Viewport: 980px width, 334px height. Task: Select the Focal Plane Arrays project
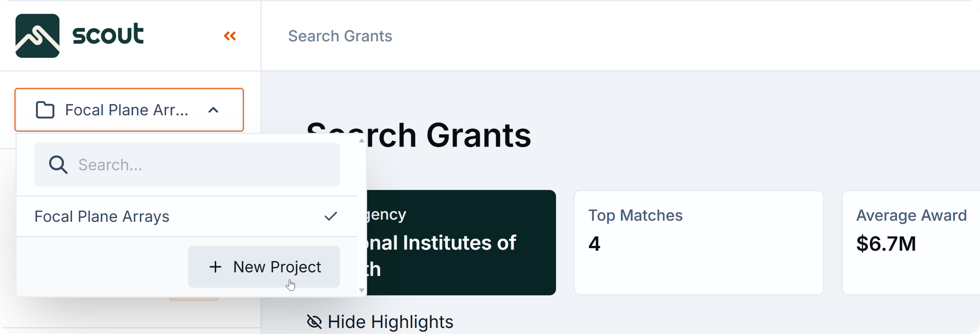(102, 217)
